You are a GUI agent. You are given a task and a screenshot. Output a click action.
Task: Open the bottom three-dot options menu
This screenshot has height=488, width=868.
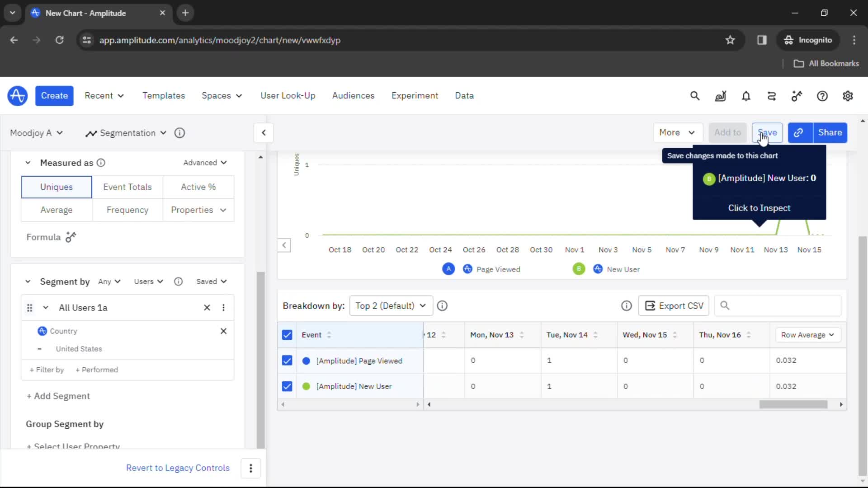[x=251, y=468]
